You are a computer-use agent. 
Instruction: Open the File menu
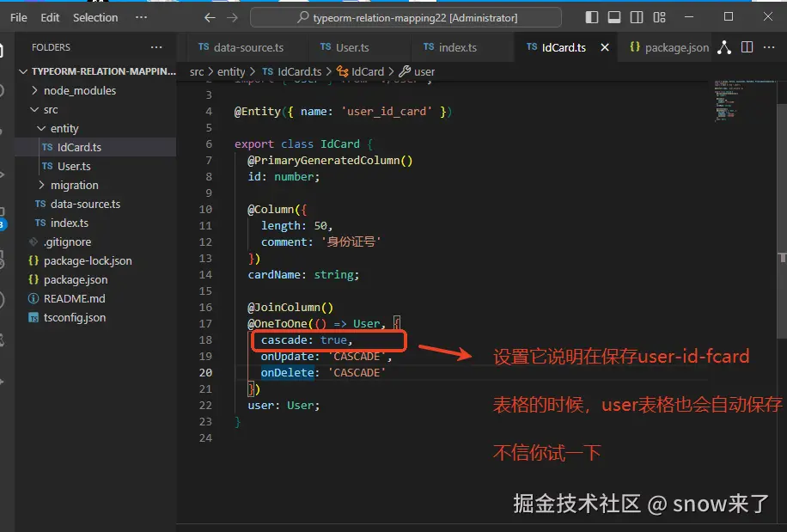point(19,17)
